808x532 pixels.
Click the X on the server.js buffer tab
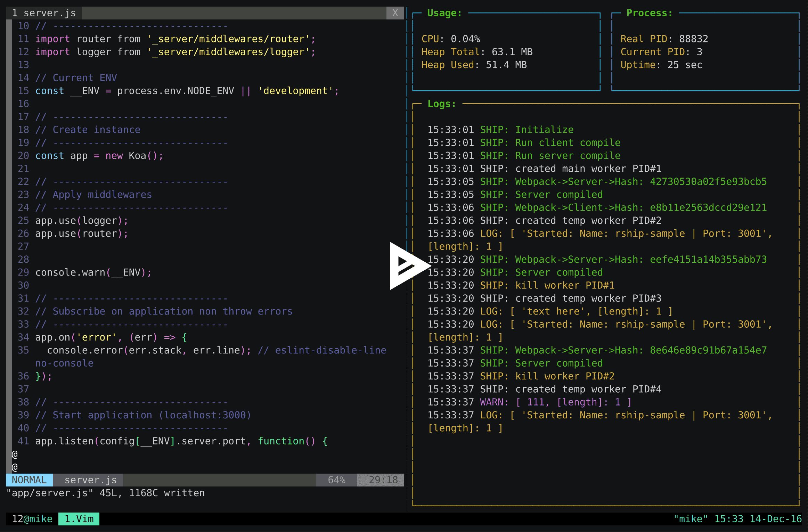pos(395,13)
